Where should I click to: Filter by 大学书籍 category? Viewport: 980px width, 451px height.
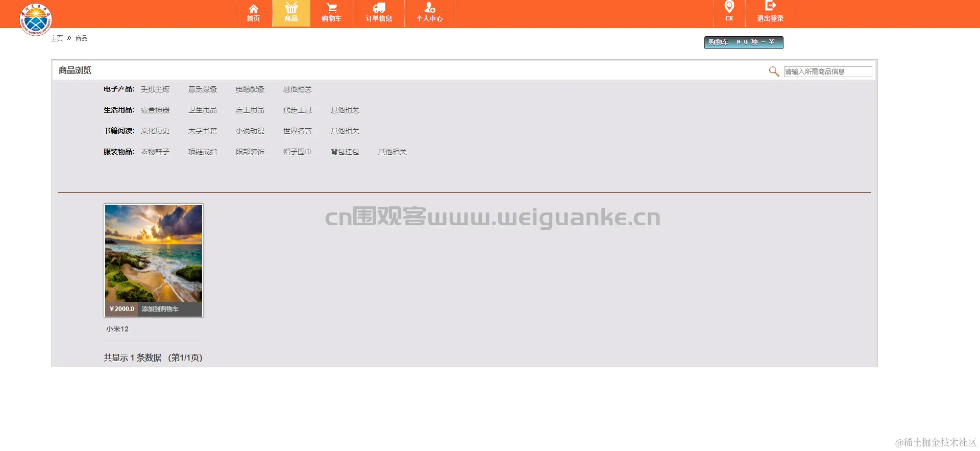[x=203, y=131]
